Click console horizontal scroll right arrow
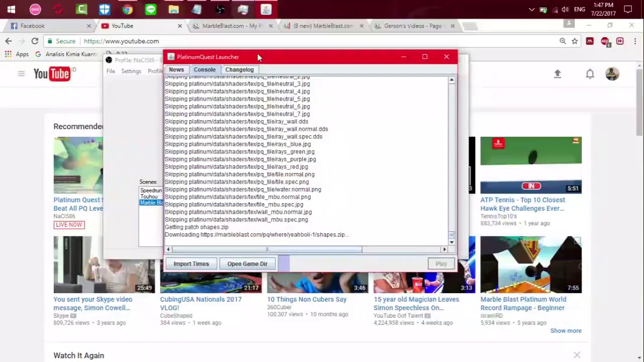The image size is (644, 362). coord(444,249)
